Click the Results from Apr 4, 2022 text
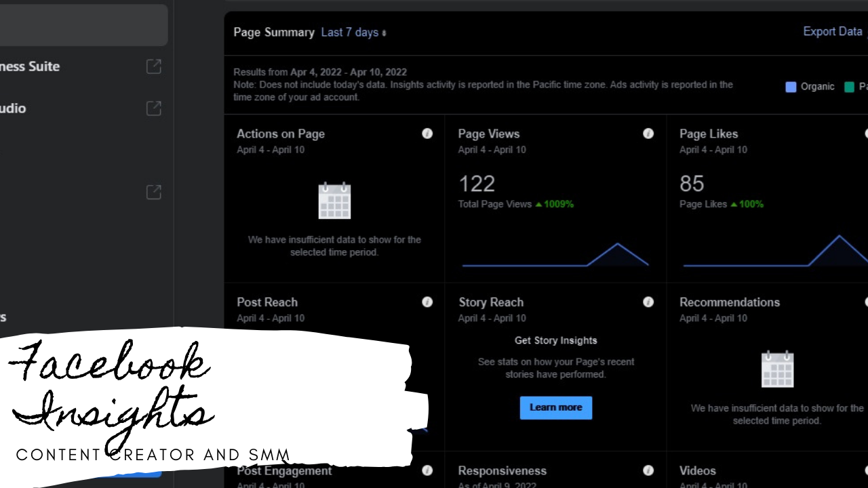 coord(320,72)
